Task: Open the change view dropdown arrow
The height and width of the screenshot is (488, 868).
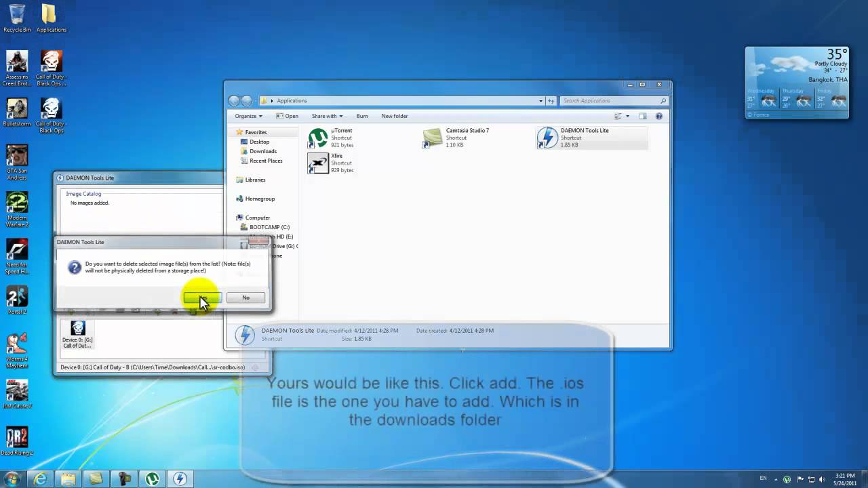Action: [628, 116]
